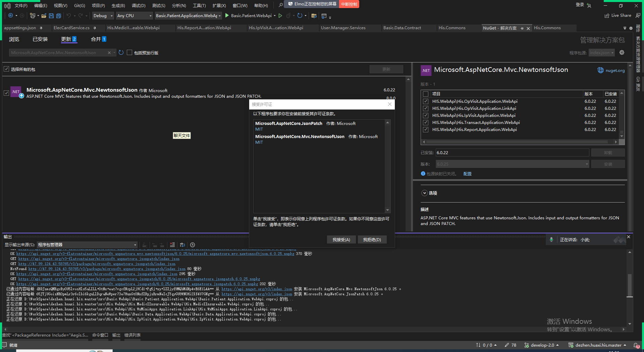Viewport: 644px width, 352px height.
Task: Click the notifications bell in status bar
Action: pos(636,345)
